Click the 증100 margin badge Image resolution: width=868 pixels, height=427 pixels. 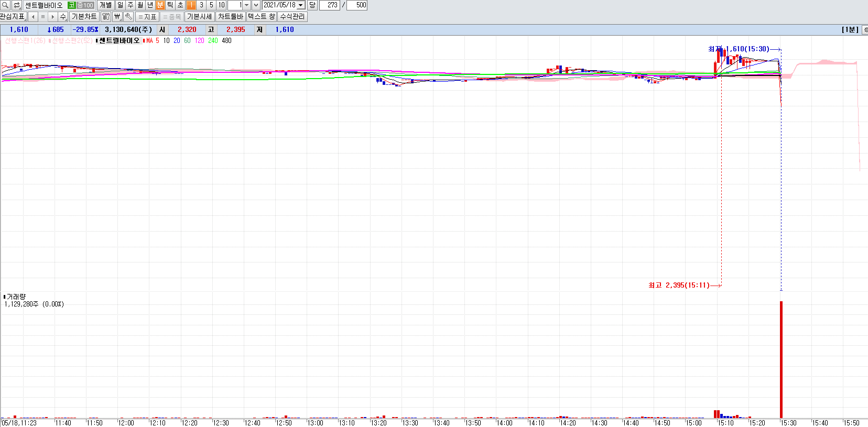pyautogui.click(x=85, y=5)
